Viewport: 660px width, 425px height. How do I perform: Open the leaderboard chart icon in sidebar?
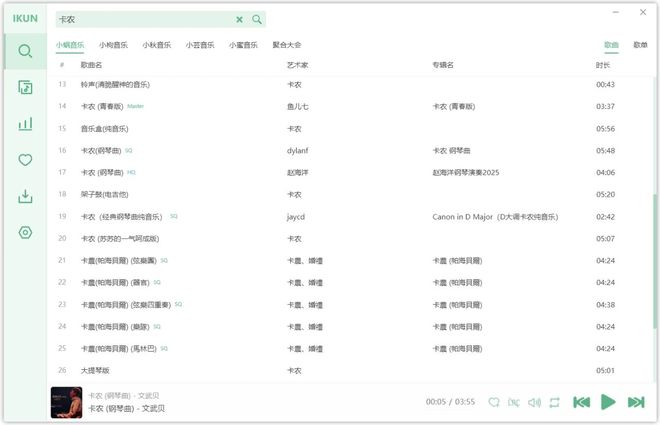tap(25, 124)
